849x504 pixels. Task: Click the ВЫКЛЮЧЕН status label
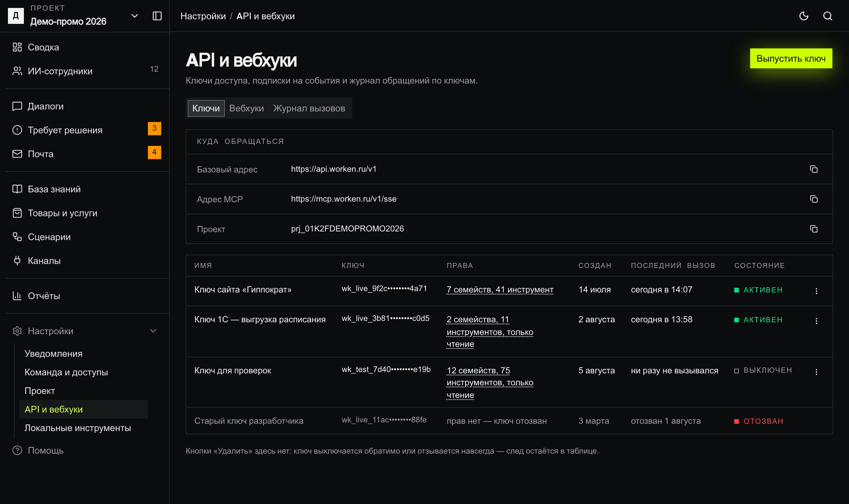click(767, 370)
